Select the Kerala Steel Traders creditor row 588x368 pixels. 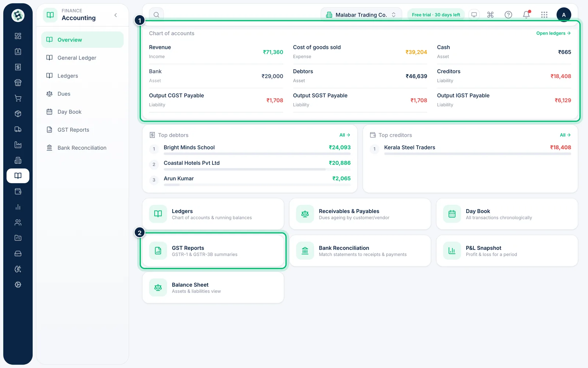click(470, 149)
